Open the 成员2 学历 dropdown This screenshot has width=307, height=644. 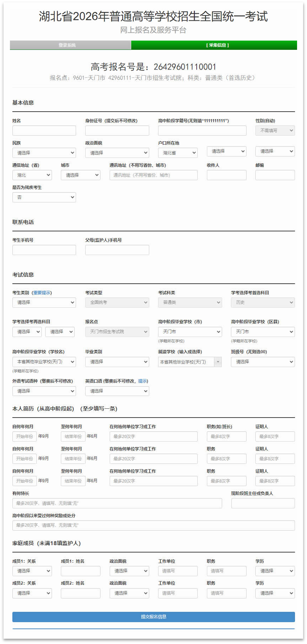coord(275,593)
